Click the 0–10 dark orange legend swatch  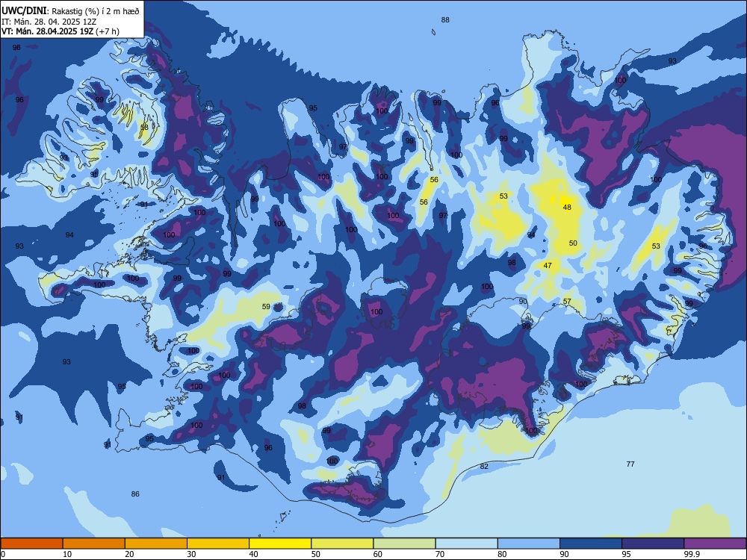tap(31, 544)
